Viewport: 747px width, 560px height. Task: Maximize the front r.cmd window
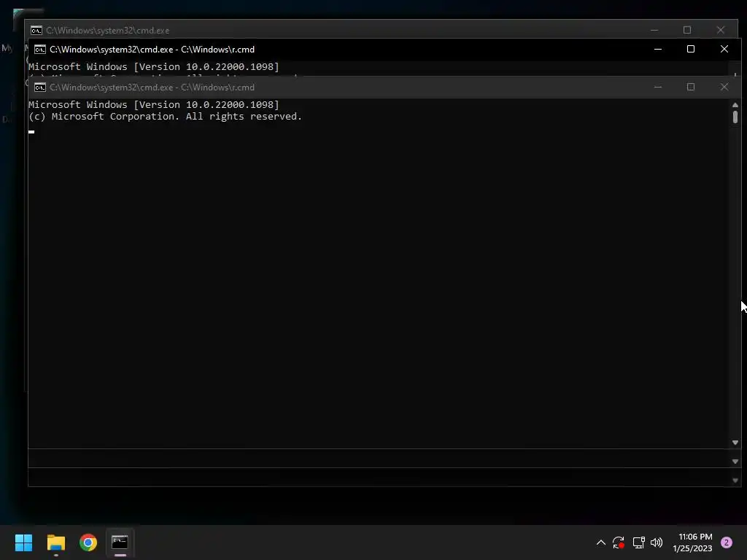coord(691,87)
